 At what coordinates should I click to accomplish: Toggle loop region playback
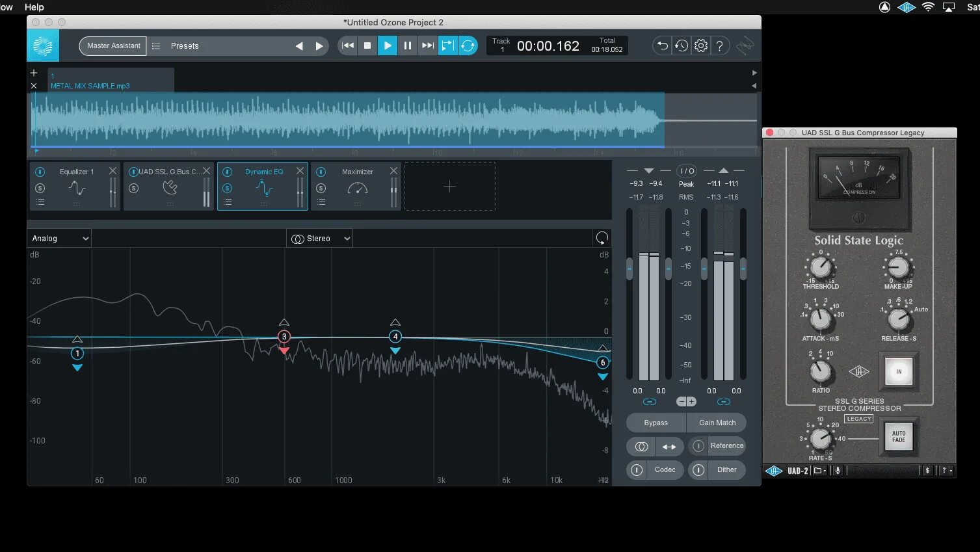447,46
